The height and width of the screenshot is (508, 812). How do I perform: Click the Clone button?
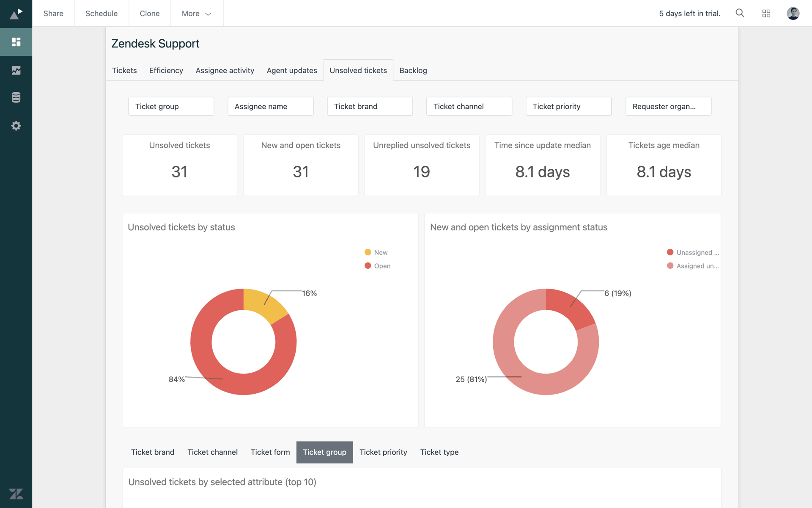[150, 14]
